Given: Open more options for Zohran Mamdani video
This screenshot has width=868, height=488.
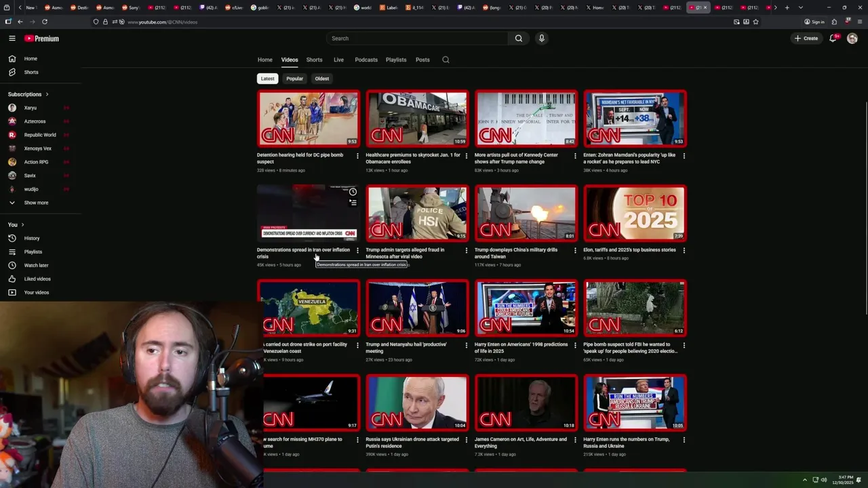Looking at the screenshot, I should [x=684, y=156].
